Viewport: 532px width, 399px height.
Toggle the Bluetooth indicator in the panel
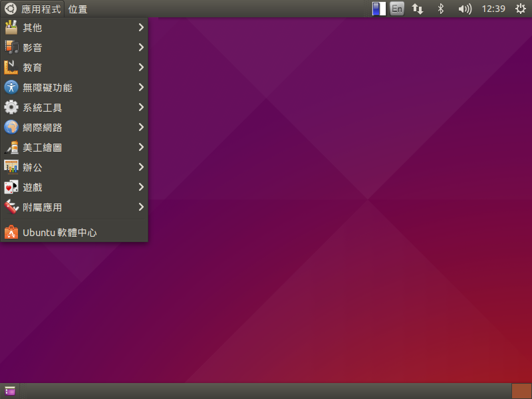point(440,9)
